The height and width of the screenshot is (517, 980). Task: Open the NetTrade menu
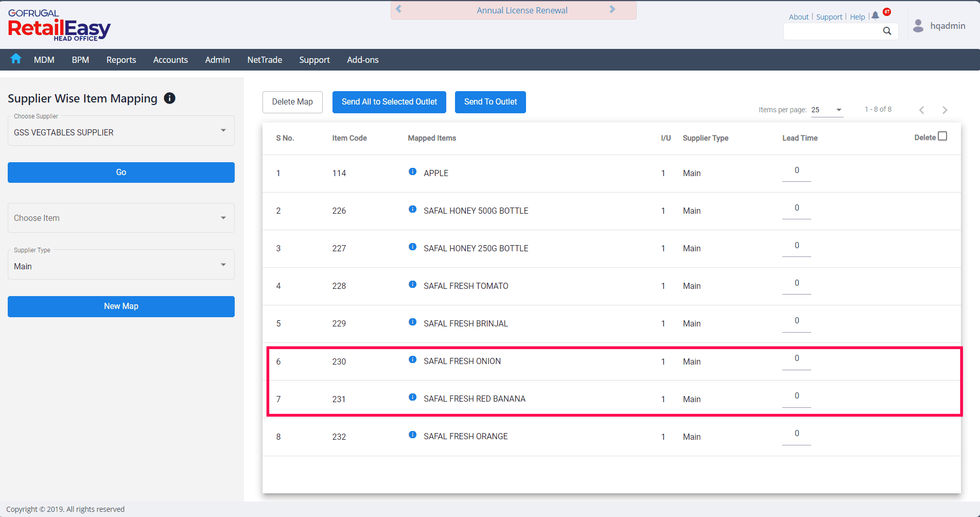click(265, 60)
